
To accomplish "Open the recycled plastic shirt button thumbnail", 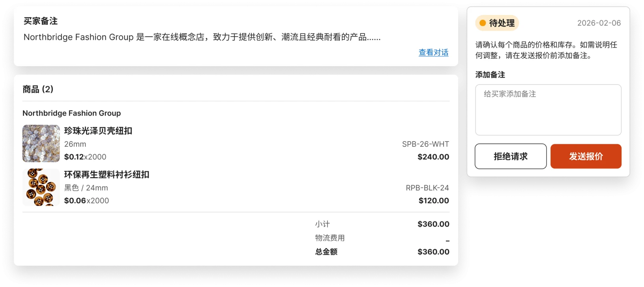I will click(41, 187).
